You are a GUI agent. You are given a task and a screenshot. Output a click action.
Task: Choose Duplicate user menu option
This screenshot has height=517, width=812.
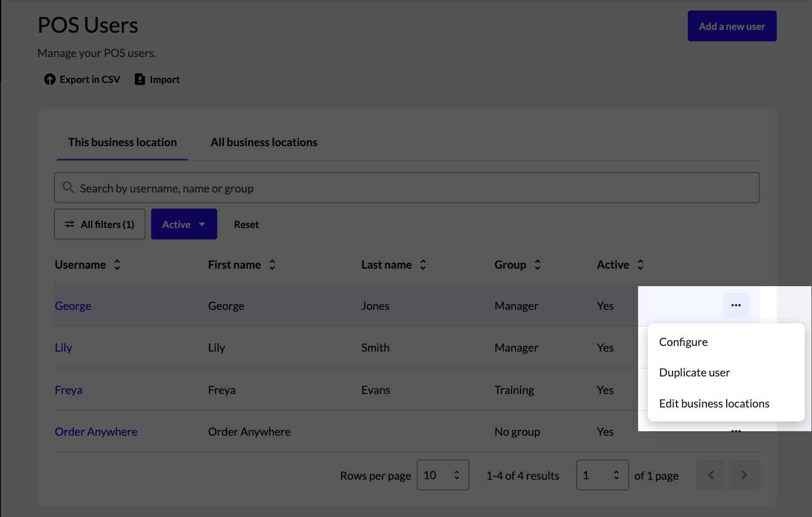click(x=694, y=373)
